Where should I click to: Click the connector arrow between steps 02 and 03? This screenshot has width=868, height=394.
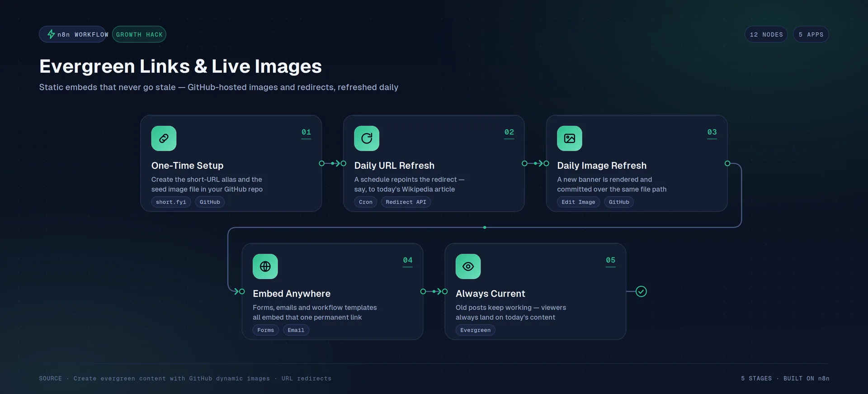coord(536,163)
